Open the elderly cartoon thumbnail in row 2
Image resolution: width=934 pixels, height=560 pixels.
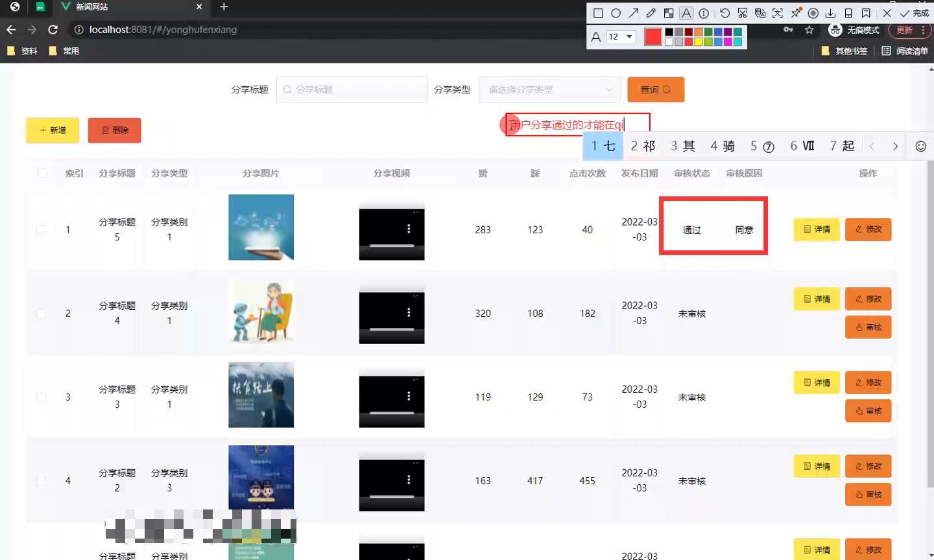coord(261,311)
